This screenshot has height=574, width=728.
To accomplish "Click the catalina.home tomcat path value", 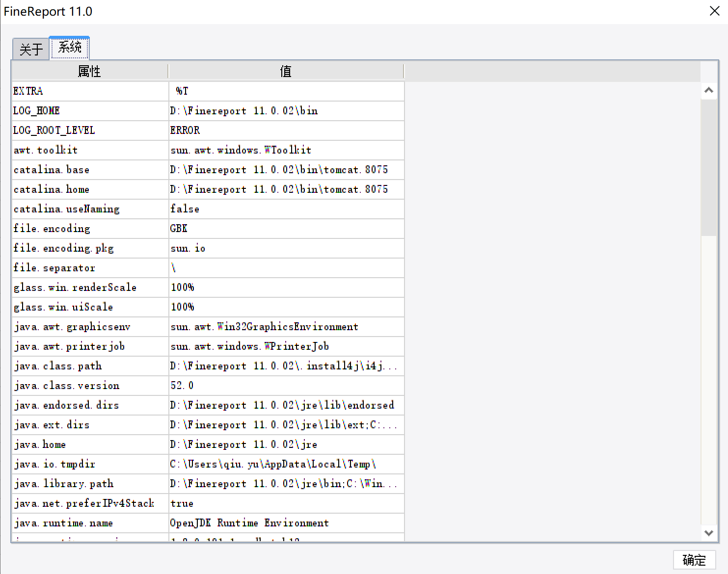I will [x=279, y=189].
